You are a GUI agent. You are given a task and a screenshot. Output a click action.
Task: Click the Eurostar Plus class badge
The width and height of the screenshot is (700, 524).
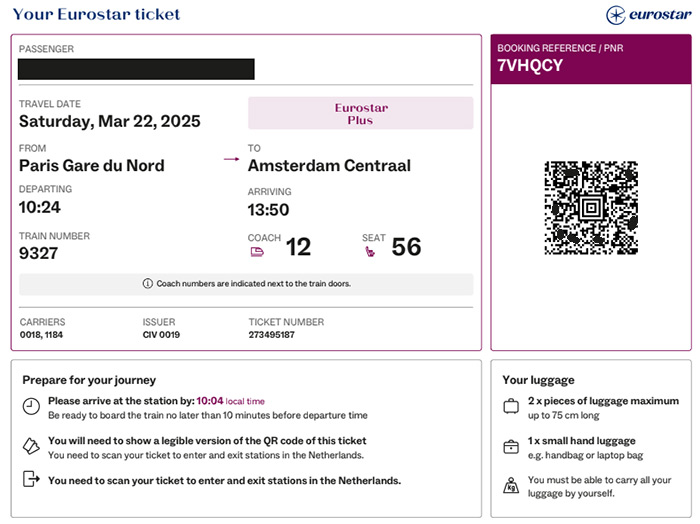click(x=361, y=113)
